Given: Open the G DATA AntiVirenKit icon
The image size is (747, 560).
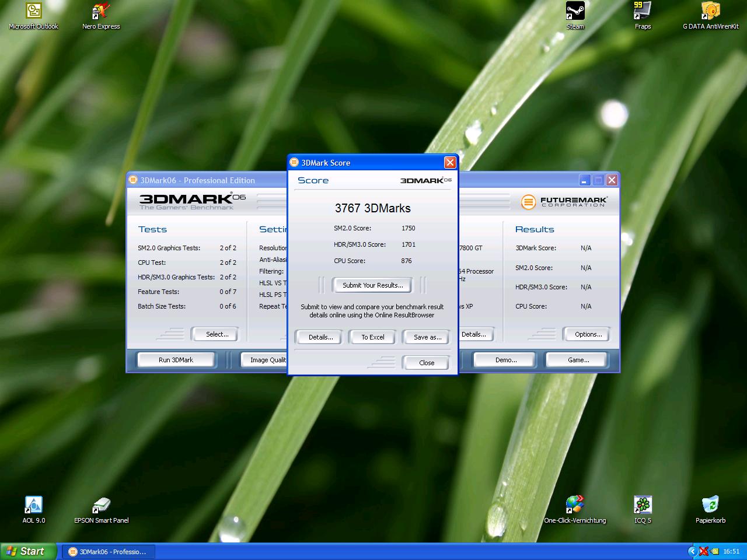Looking at the screenshot, I should click(710, 16).
